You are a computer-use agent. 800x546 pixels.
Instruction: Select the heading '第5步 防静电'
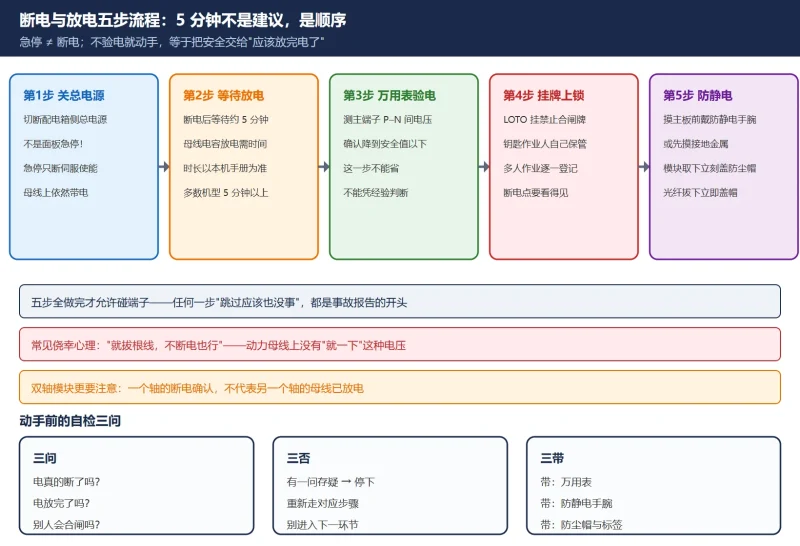coord(698,95)
